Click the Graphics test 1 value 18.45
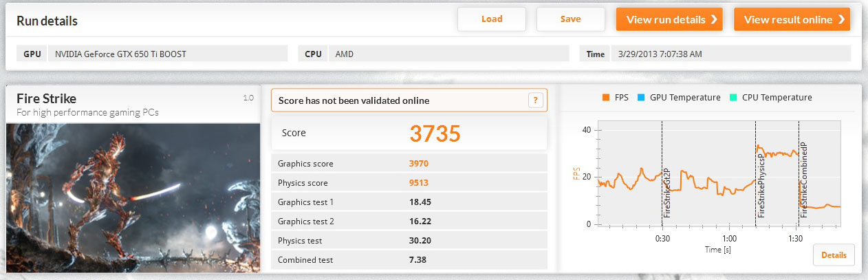This screenshot has height=280, width=868. click(x=420, y=202)
